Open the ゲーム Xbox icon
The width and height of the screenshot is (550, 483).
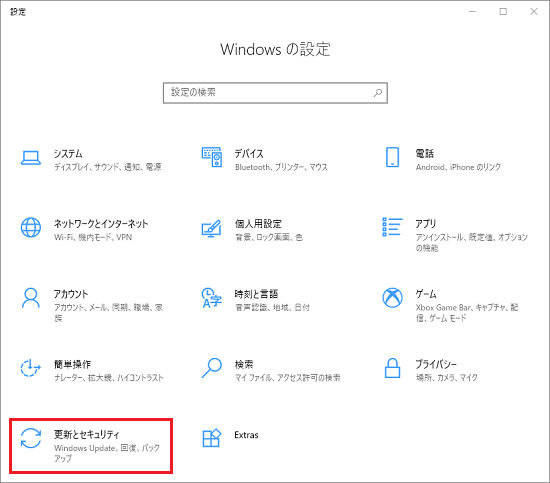(x=392, y=298)
